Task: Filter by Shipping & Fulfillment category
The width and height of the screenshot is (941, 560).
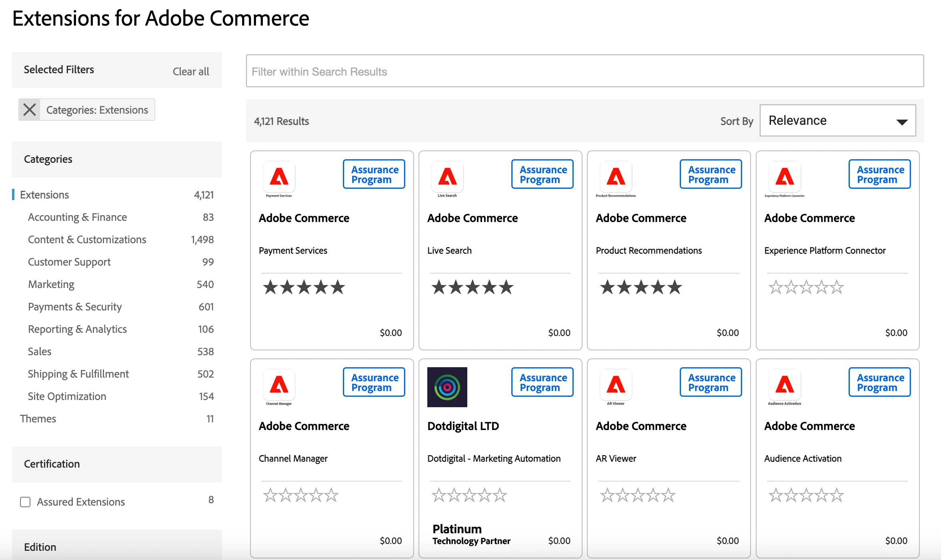Action: (x=78, y=374)
